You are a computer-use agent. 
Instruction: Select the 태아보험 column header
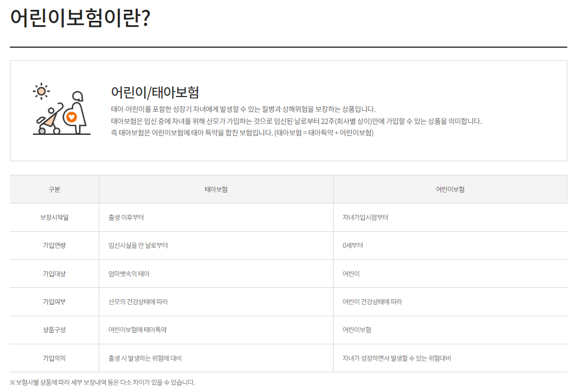[215, 189]
